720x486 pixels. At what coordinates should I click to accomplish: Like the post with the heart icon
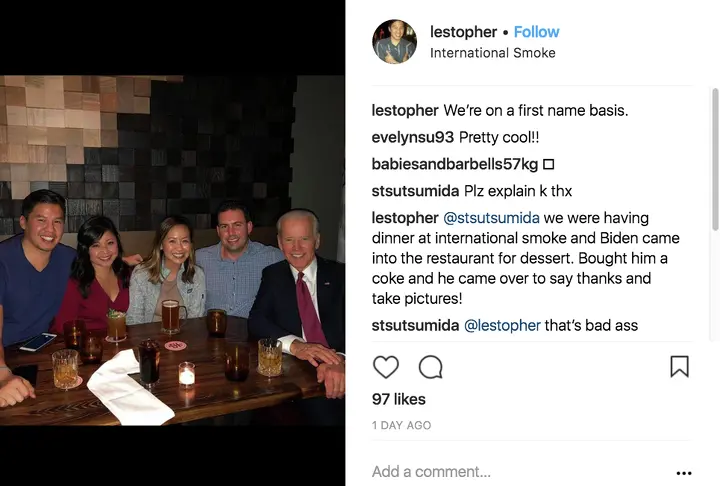tap(386, 367)
